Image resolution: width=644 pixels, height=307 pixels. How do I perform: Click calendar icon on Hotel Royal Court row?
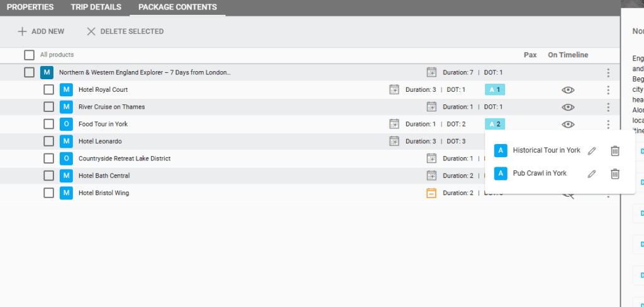point(394,90)
